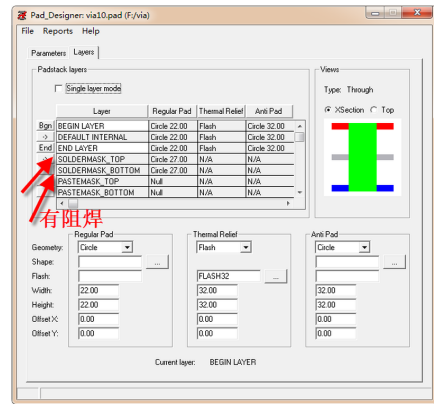Select the Top view radio button
The image size is (441, 408).
point(374,110)
